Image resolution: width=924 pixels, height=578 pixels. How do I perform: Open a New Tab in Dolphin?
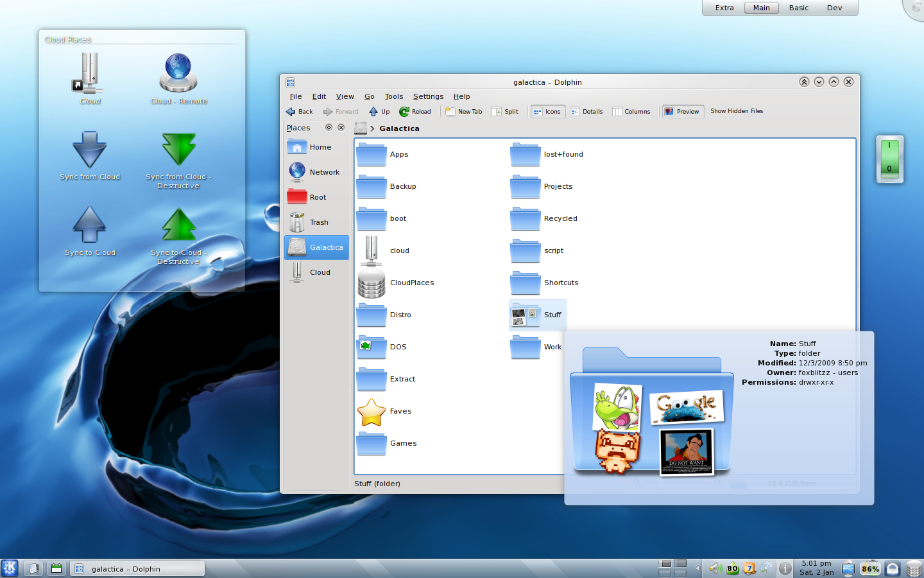click(463, 112)
